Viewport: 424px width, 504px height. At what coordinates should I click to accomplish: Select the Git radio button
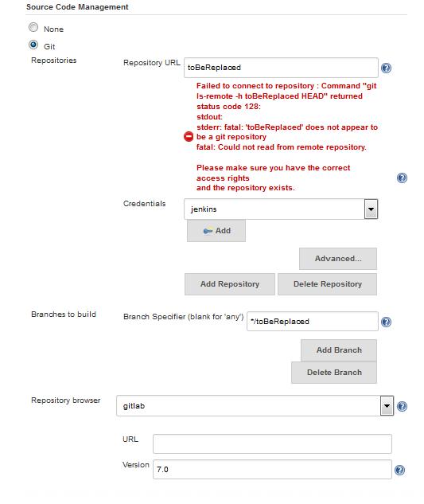tap(33, 45)
